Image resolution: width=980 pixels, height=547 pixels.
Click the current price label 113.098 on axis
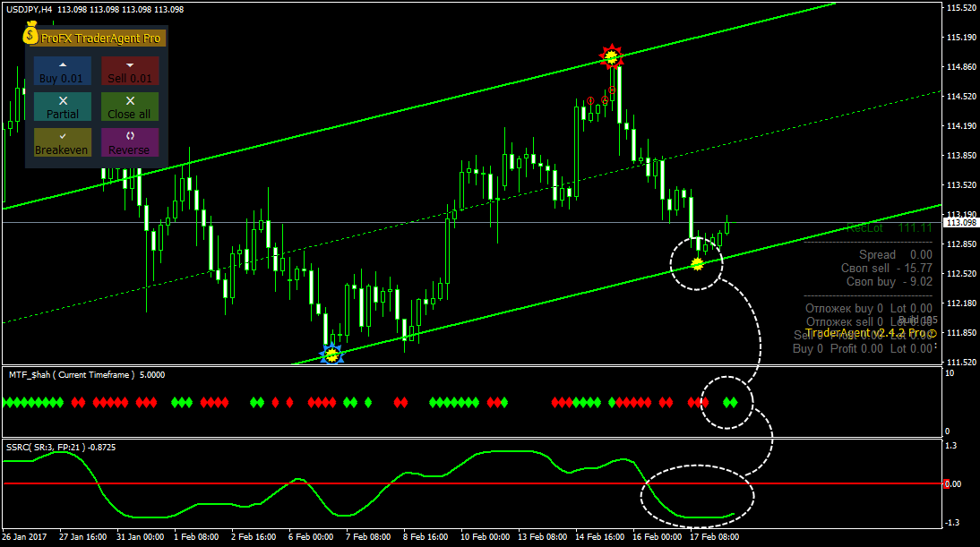click(x=961, y=222)
